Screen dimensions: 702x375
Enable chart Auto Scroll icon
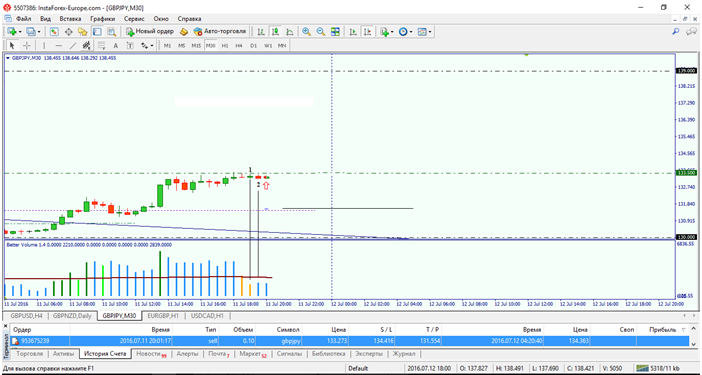click(353, 32)
